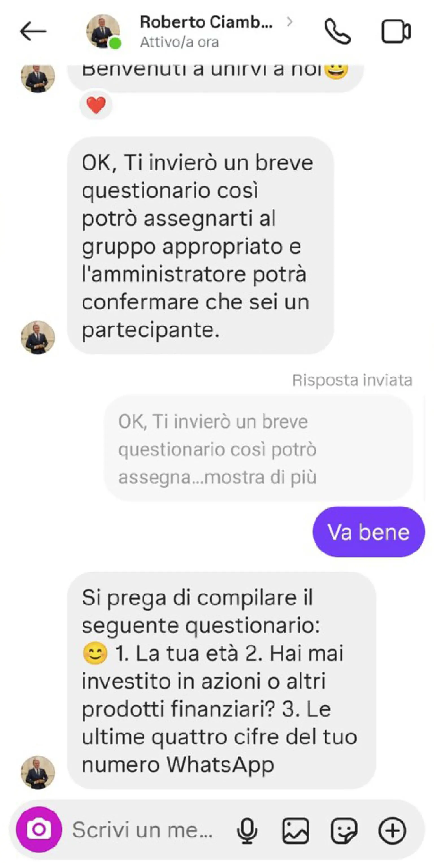Viewport: 434px width, 868px height.
Task: Start a voice call with phone icon
Action: (337, 31)
